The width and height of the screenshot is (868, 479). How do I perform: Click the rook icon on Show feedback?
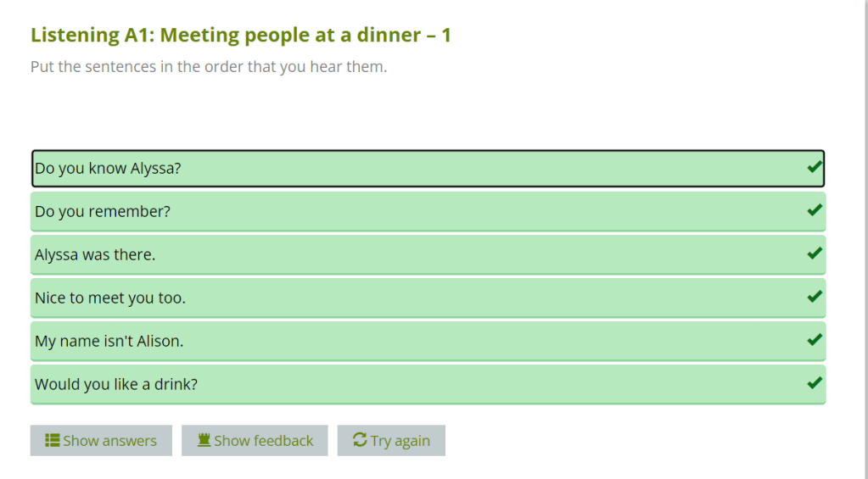204,440
